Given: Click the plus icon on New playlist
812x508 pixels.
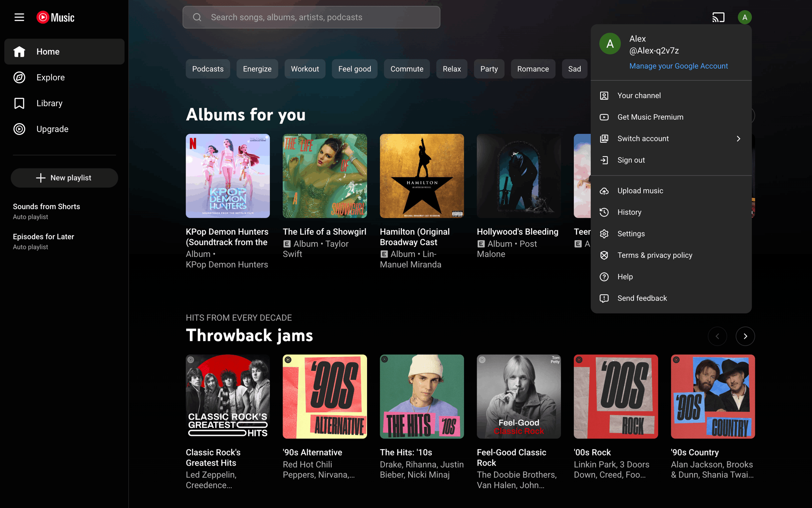Looking at the screenshot, I should point(41,178).
